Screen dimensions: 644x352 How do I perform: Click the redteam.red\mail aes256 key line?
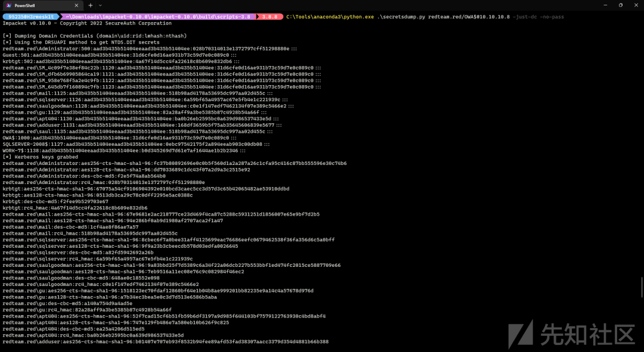[x=161, y=214]
